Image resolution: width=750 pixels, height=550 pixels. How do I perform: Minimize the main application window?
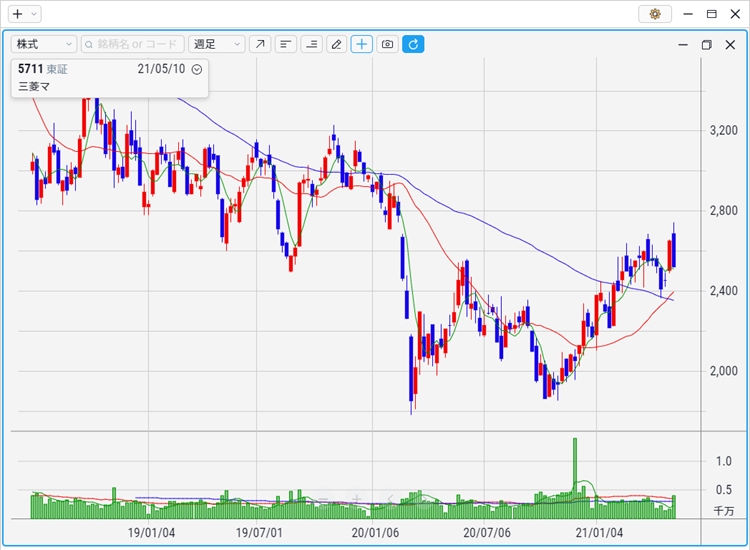point(688,14)
